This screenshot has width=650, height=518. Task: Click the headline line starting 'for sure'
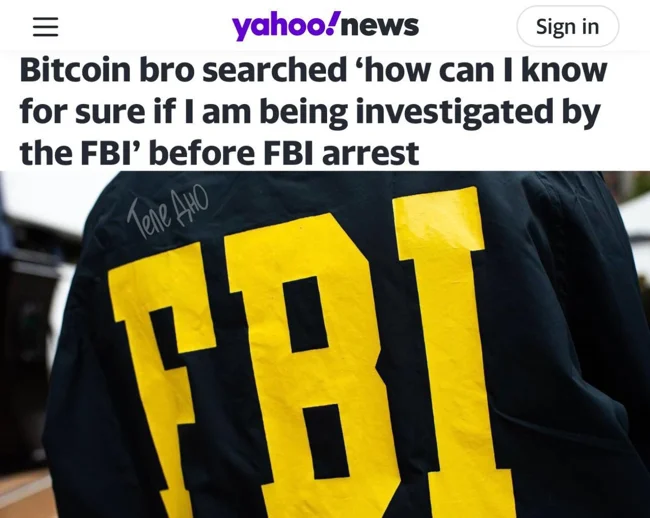tap(310, 112)
